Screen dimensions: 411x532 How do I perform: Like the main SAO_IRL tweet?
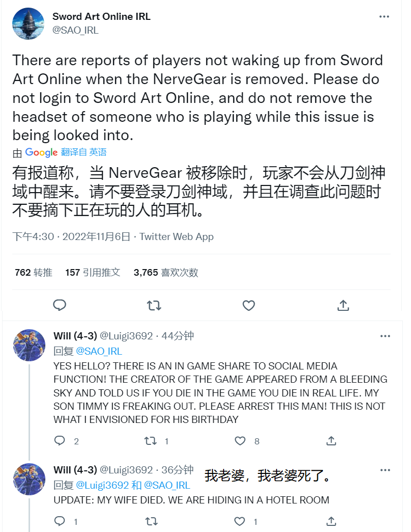pos(249,305)
